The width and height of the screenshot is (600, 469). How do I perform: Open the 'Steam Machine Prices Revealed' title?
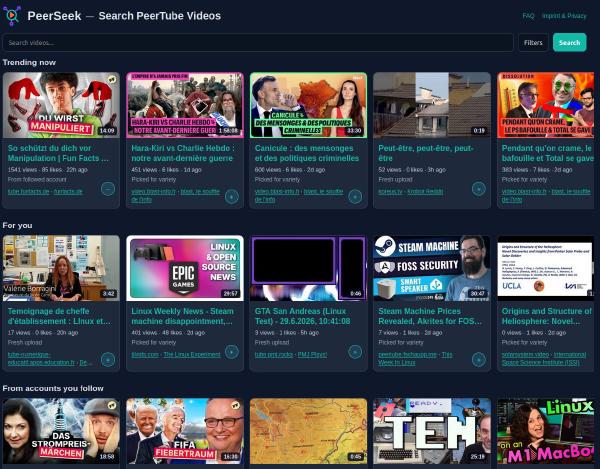coord(430,316)
